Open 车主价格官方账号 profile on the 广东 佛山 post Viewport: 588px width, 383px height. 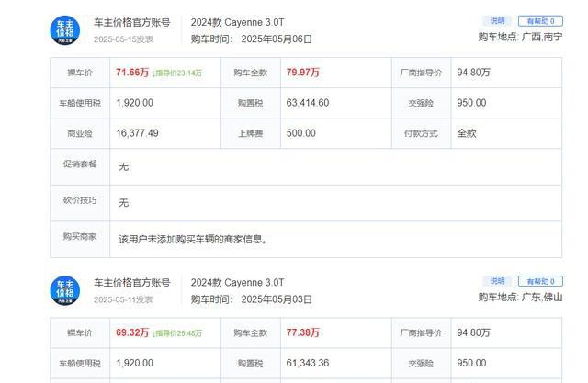click(x=132, y=283)
